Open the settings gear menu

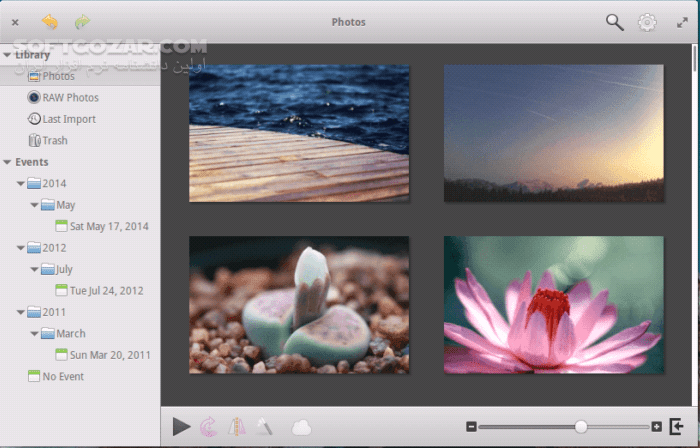point(647,21)
